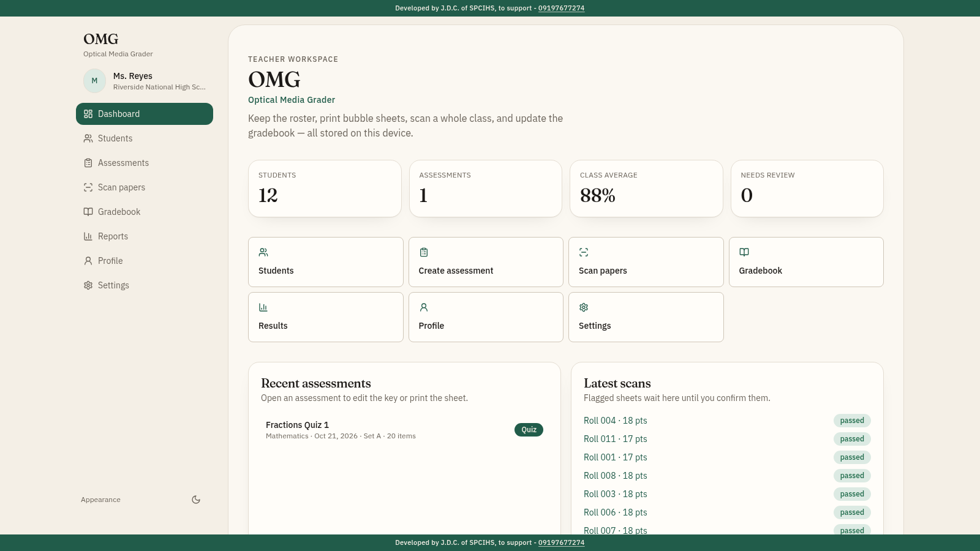Click the Reports chart icon in sidebar

pos(88,236)
